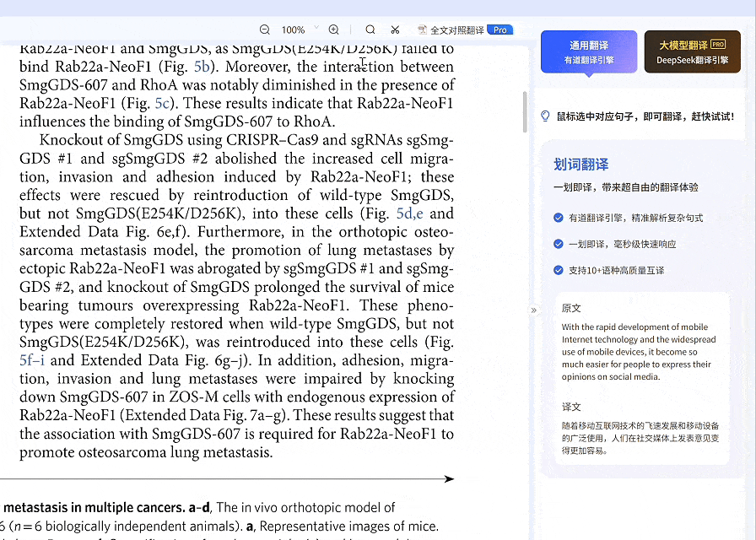Switch to 大模型翻译 DeepSeek翻译引擎 tab
The image size is (756, 540).
pos(693,52)
